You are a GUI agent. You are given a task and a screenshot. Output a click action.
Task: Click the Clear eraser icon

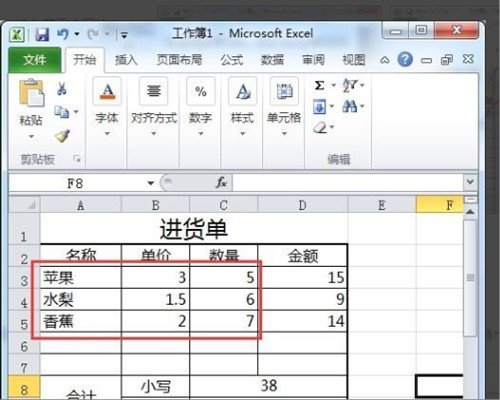pos(320,127)
